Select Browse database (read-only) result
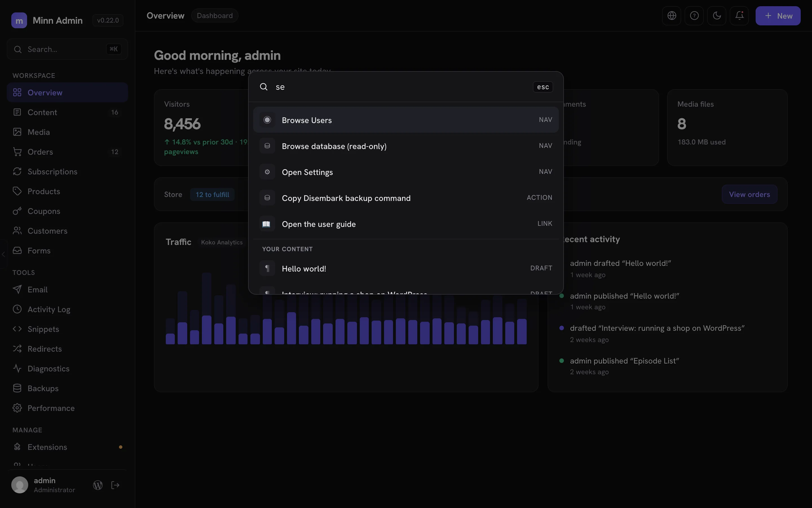The width and height of the screenshot is (812, 508). 406,146
